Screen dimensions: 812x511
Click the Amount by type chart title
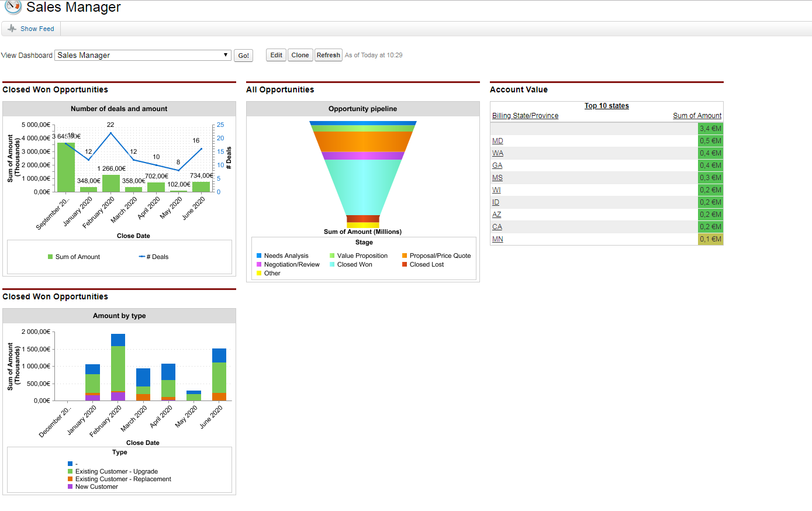pyautogui.click(x=119, y=316)
